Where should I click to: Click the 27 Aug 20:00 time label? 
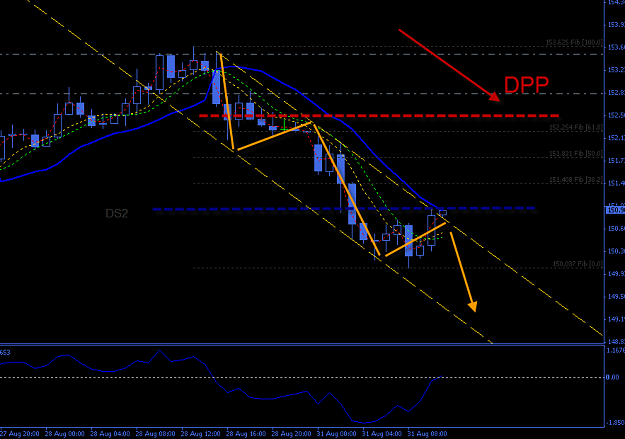click(20, 433)
